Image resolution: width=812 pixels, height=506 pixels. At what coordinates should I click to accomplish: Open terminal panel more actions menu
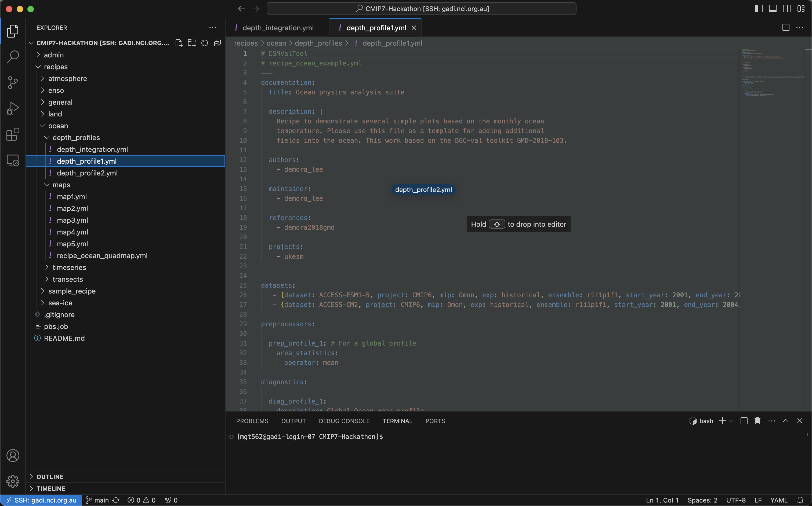pyautogui.click(x=771, y=421)
